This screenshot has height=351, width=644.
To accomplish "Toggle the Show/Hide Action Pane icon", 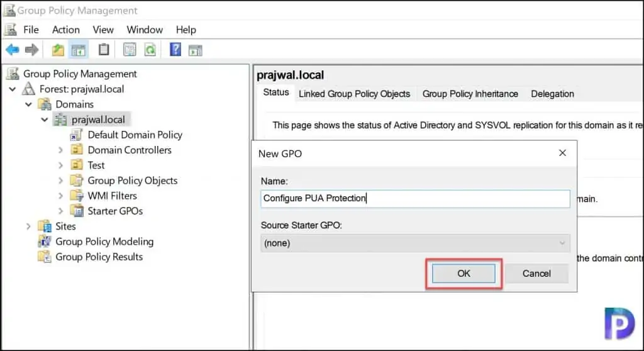I will click(196, 50).
